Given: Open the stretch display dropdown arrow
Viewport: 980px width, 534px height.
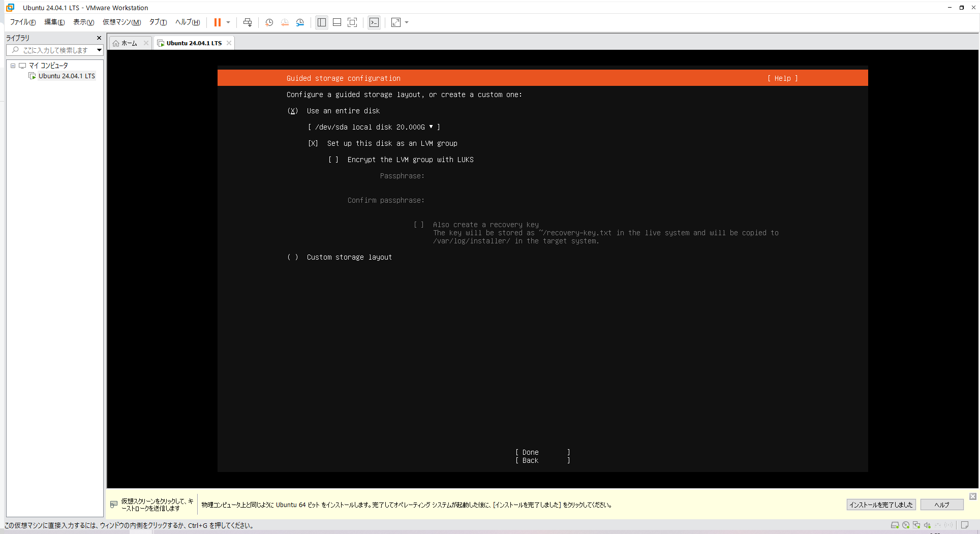Looking at the screenshot, I should 407,22.
